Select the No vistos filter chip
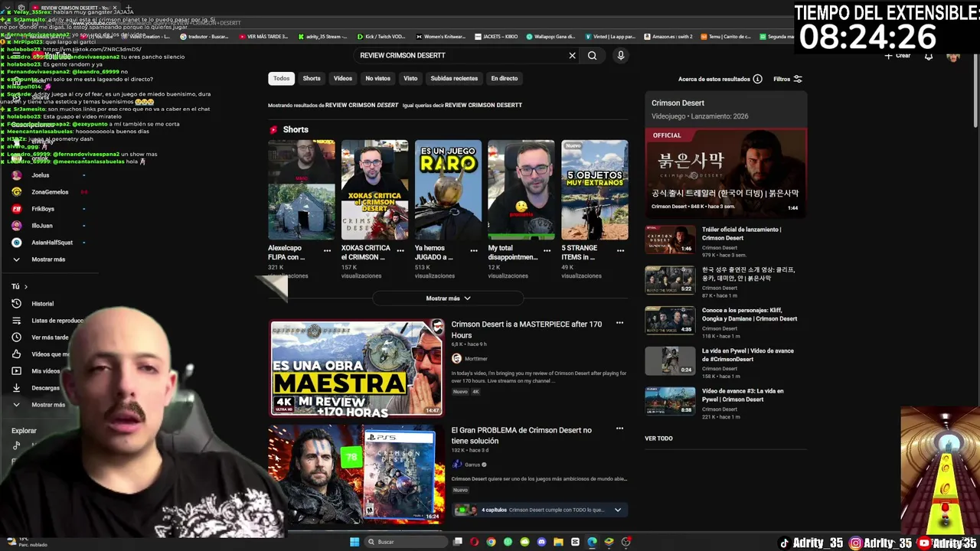Screen dimensions: 980x551 tap(377, 78)
